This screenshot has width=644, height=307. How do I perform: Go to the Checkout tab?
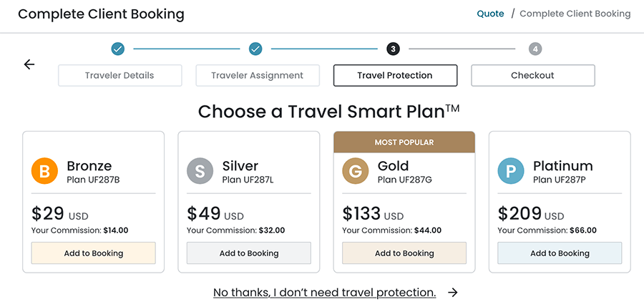532,75
